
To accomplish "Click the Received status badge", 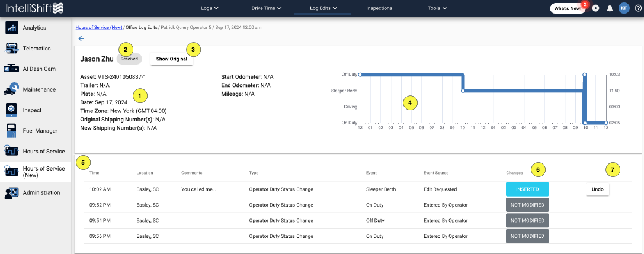I will tap(129, 59).
